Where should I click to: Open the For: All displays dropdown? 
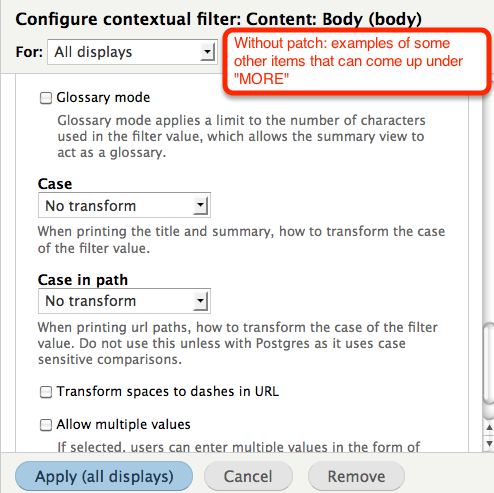point(133,52)
